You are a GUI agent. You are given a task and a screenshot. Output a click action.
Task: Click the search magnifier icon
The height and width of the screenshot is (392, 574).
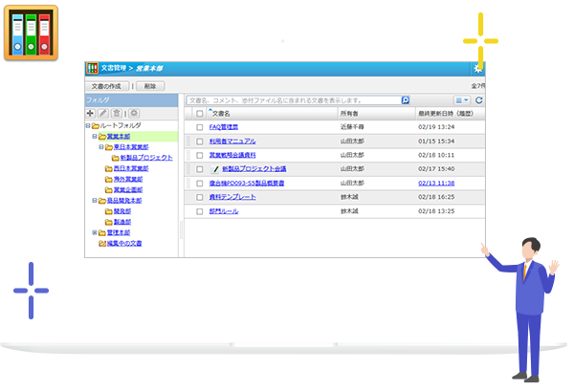(406, 99)
